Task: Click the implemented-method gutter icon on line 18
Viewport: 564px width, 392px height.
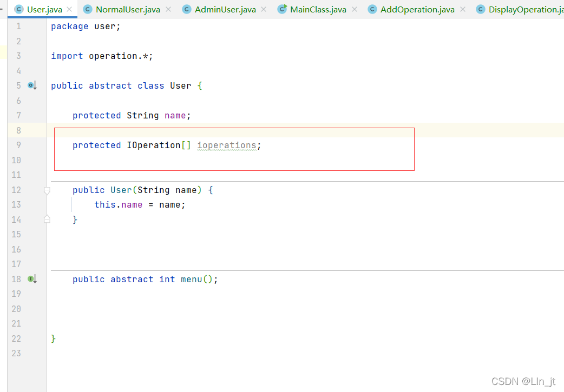Action: (32, 279)
